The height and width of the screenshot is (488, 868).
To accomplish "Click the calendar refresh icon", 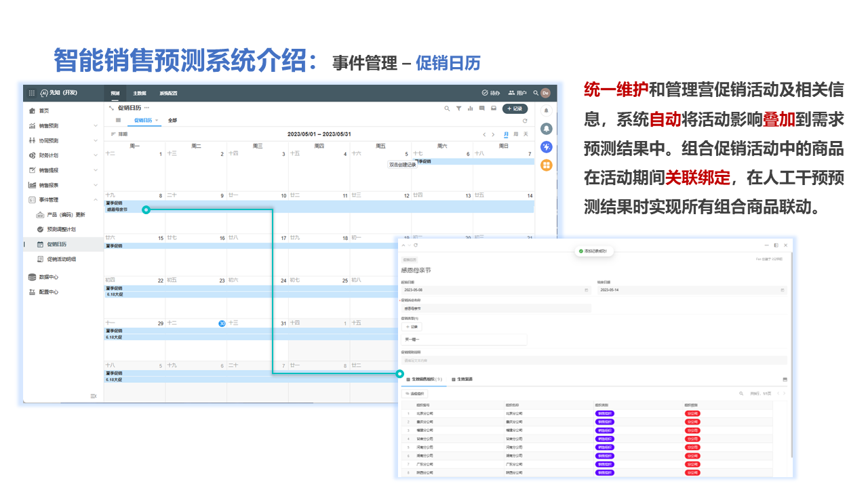I will click(x=524, y=121).
